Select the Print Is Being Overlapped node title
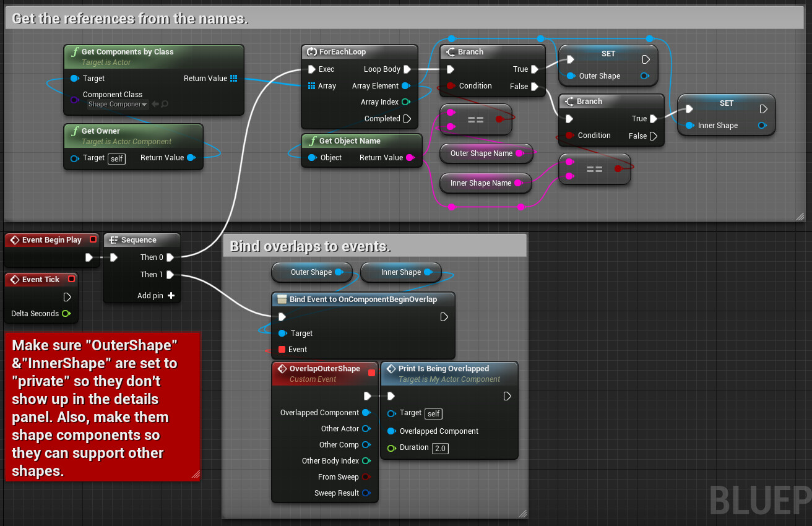The image size is (812, 526). tap(444, 369)
